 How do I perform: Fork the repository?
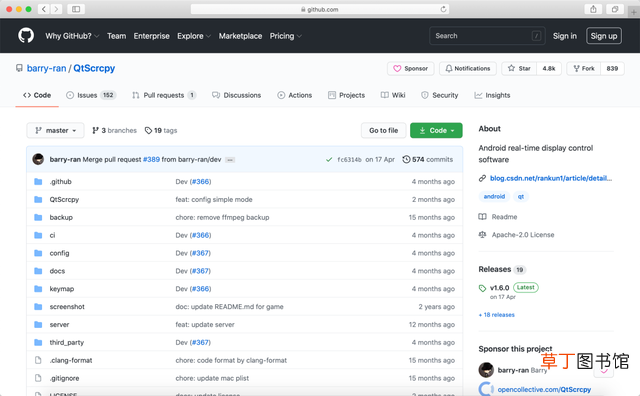(x=584, y=68)
